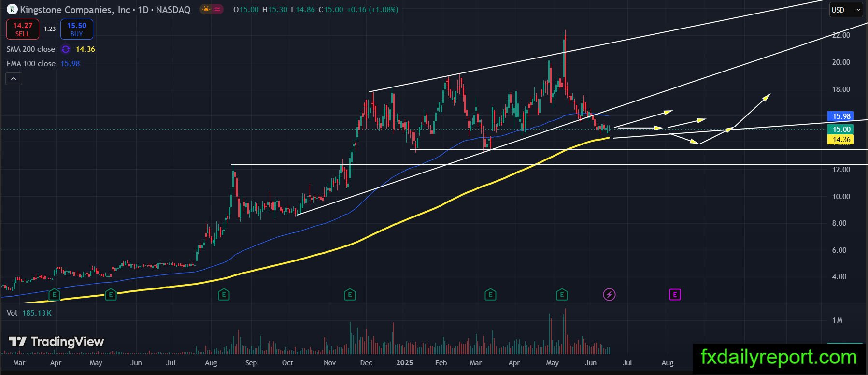Click the Sep label on time axis
The image size is (868, 375).
click(251, 363)
